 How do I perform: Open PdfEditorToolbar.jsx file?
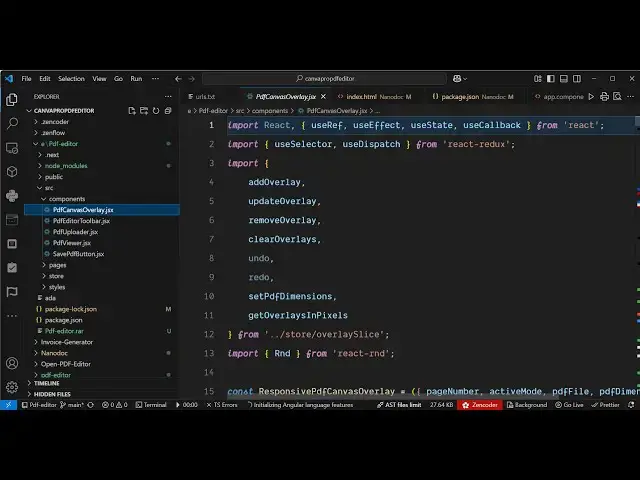click(81, 221)
